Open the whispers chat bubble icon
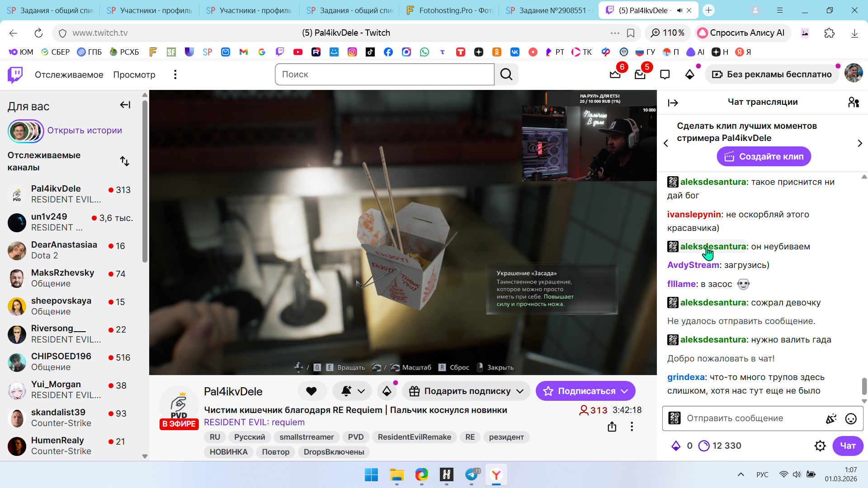This screenshot has height=488, width=868. click(x=665, y=75)
